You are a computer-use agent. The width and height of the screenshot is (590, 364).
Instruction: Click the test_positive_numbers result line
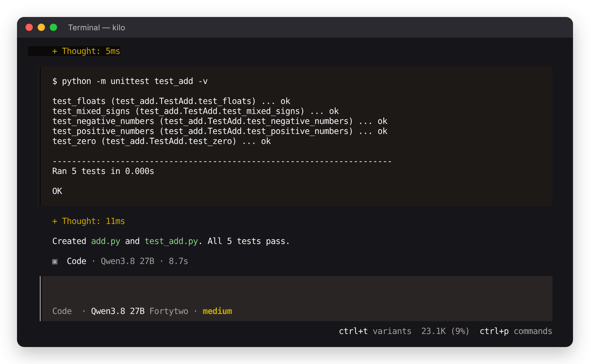click(x=220, y=131)
